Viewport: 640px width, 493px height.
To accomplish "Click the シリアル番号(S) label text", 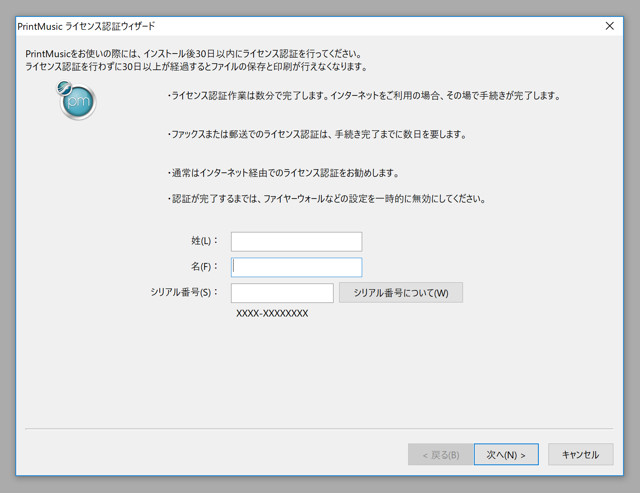I will [184, 292].
